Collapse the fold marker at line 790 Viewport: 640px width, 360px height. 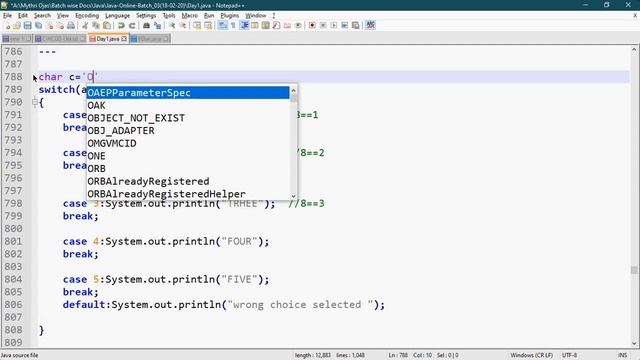35,102
